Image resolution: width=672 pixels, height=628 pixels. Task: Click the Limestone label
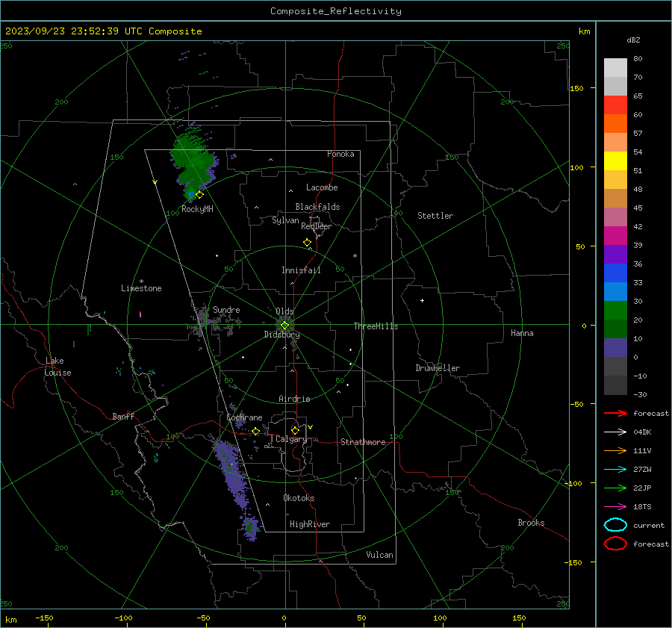[x=141, y=288]
